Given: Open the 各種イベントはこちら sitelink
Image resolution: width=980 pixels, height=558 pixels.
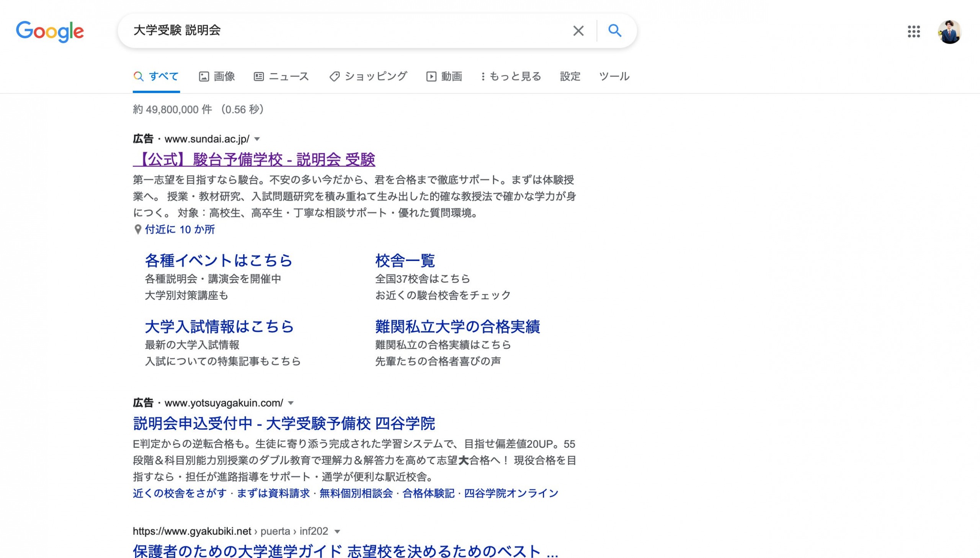Looking at the screenshot, I should [219, 261].
